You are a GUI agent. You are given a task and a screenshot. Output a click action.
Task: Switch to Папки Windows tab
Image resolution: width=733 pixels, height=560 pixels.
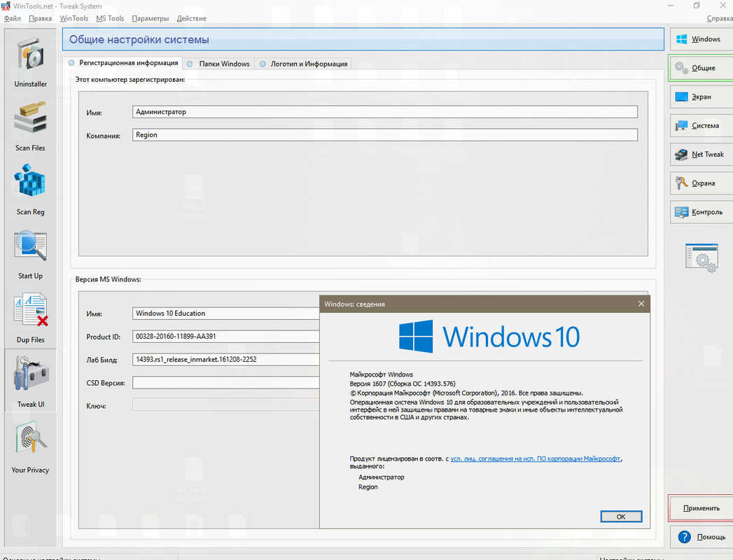[x=218, y=64]
